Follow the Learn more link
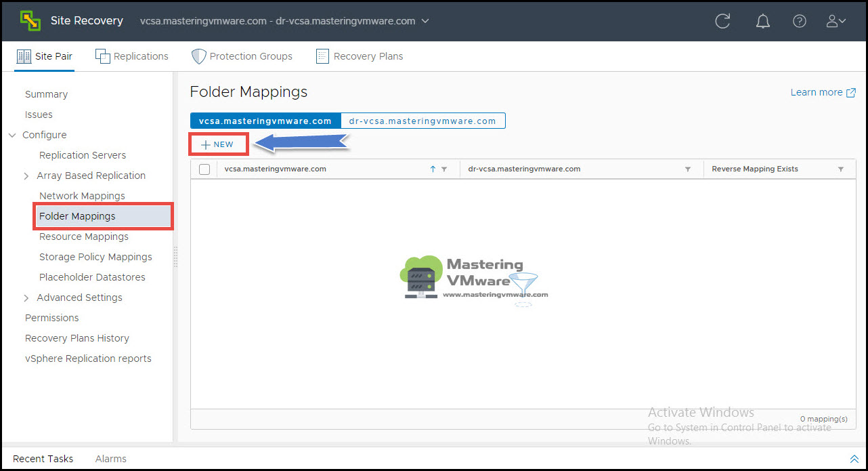The width and height of the screenshot is (868, 471). tap(817, 93)
